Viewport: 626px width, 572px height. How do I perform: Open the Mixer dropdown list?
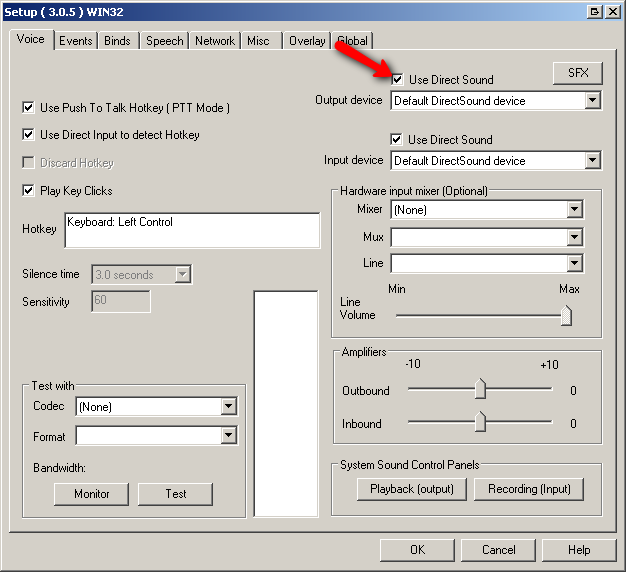[x=574, y=210]
